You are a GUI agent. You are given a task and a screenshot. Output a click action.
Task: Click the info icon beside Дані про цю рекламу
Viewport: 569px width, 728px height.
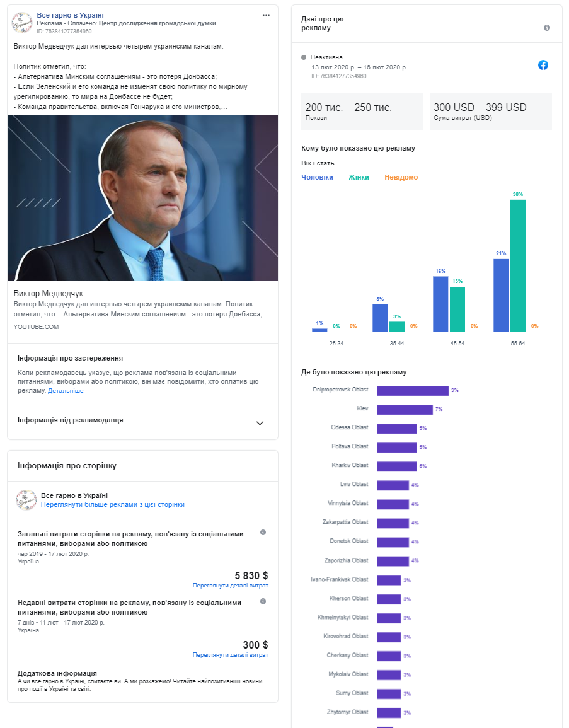547,28
